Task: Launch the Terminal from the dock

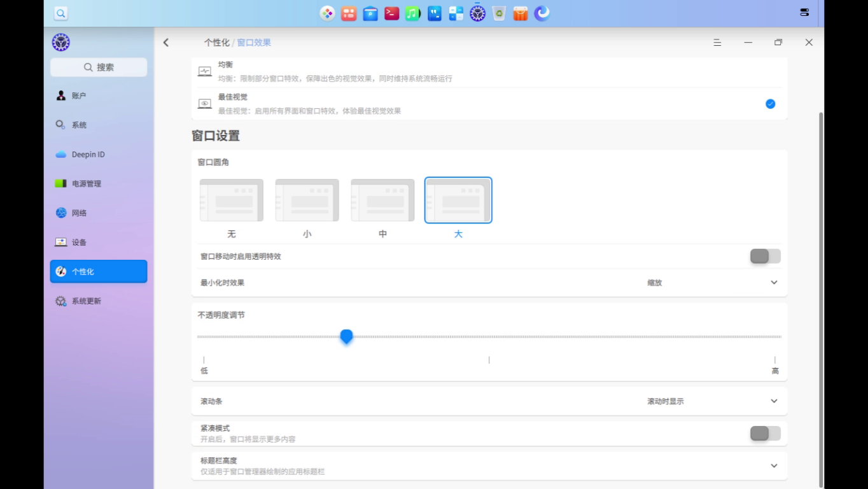Action: 391,13
